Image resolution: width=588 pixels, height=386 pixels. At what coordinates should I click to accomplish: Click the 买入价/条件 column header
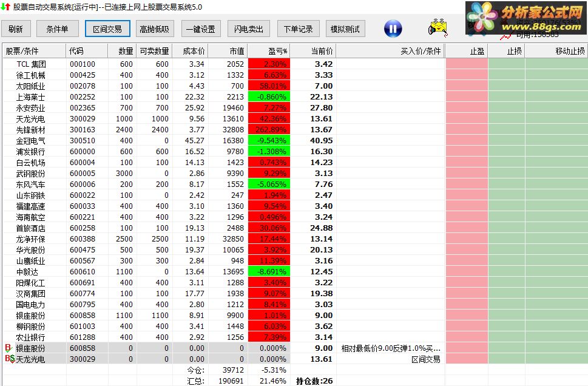[390, 51]
